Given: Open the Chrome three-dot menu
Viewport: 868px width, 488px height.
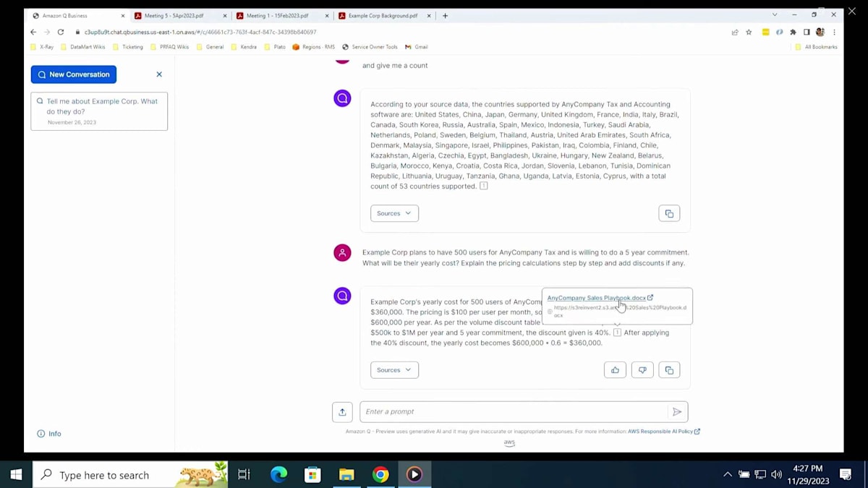Looking at the screenshot, I should (x=834, y=32).
